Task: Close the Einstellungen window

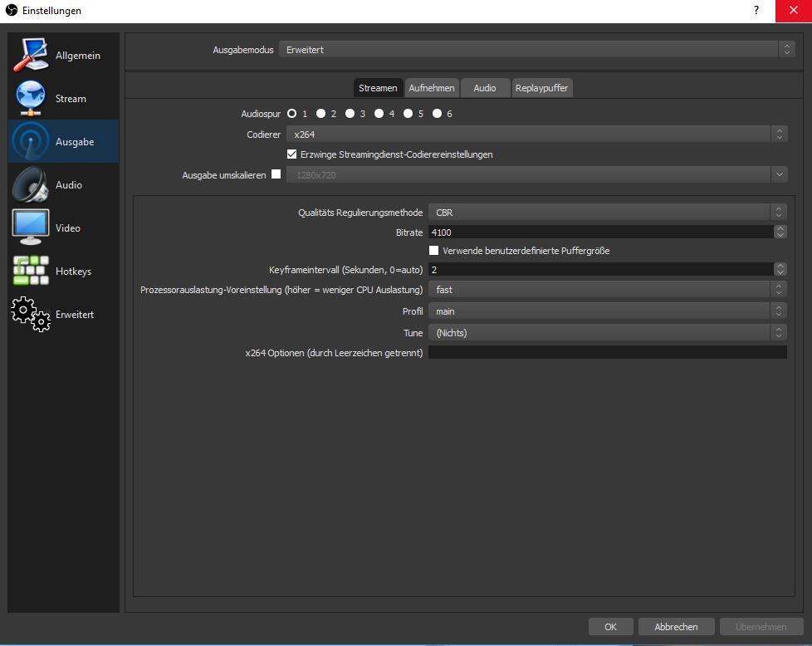Action: (x=794, y=10)
